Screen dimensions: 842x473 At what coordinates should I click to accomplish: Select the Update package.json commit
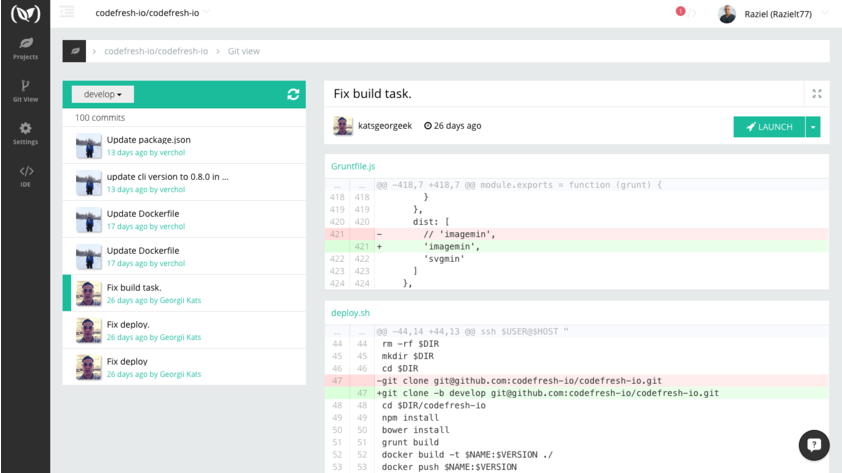click(184, 145)
